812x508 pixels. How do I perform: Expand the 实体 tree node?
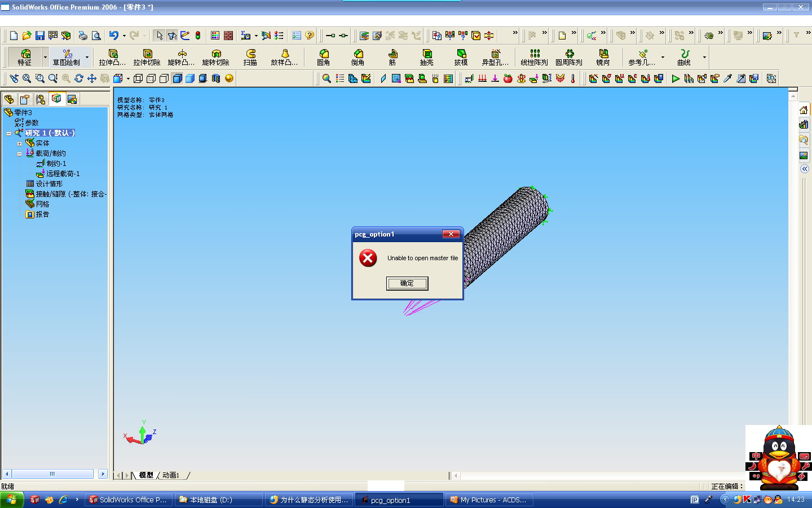[x=19, y=144]
